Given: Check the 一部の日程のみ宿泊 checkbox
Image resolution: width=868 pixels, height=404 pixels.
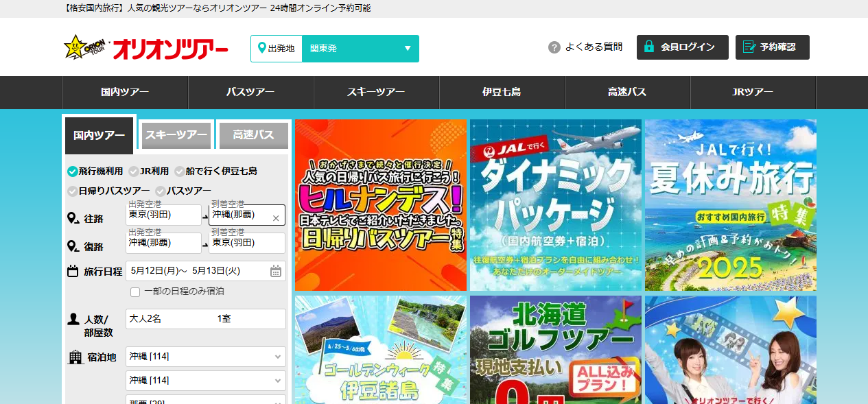Looking at the screenshot, I should tap(135, 292).
